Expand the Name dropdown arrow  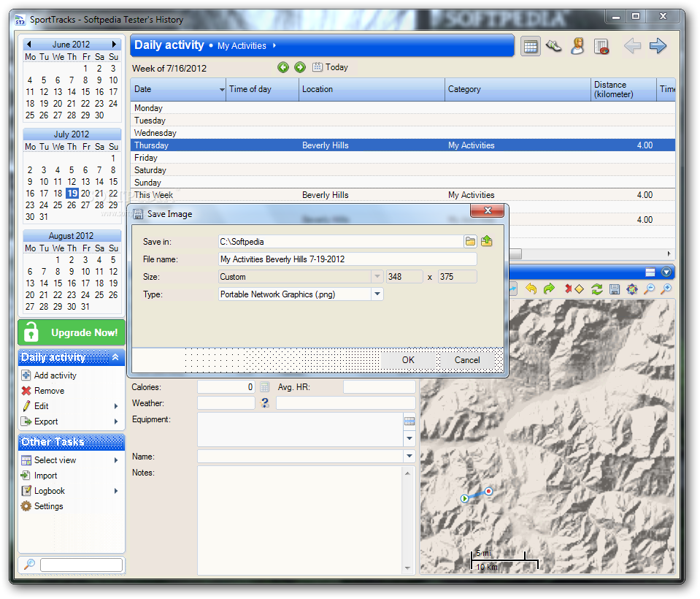[x=409, y=456]
